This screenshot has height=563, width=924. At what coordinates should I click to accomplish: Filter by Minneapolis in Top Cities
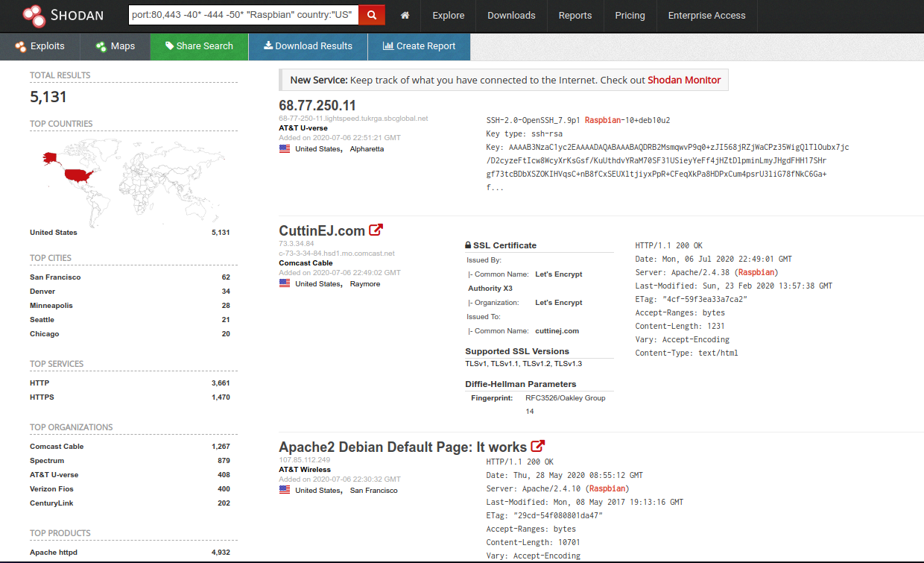(51, 306)
